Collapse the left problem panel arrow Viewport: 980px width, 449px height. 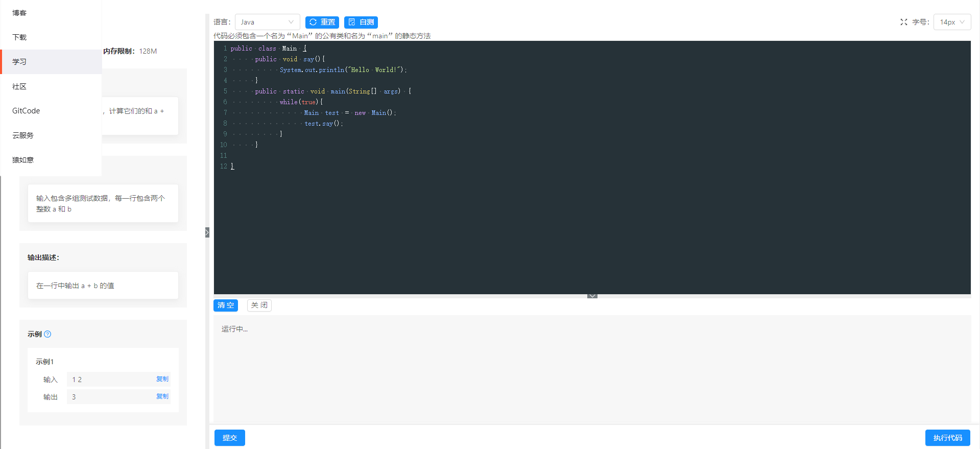pos(207,232)
